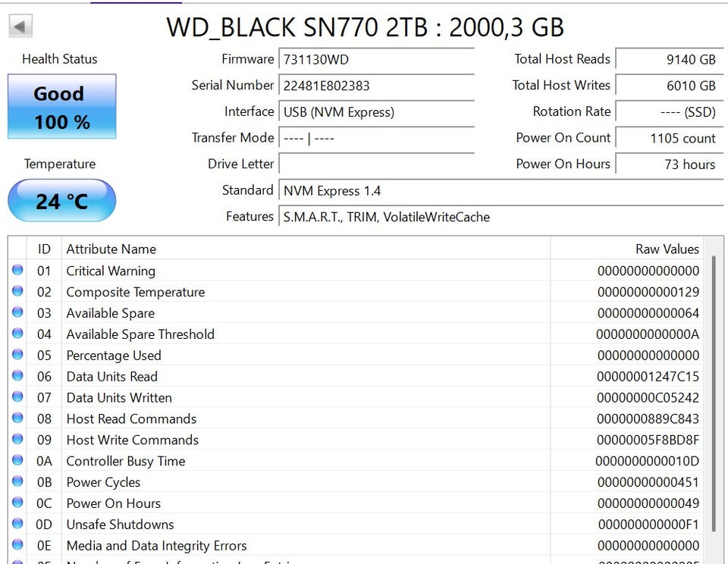The height and width of the screenshot is (564, 728).
Task: Select the Critical Warning attribute name
Action: pos(111,271)
